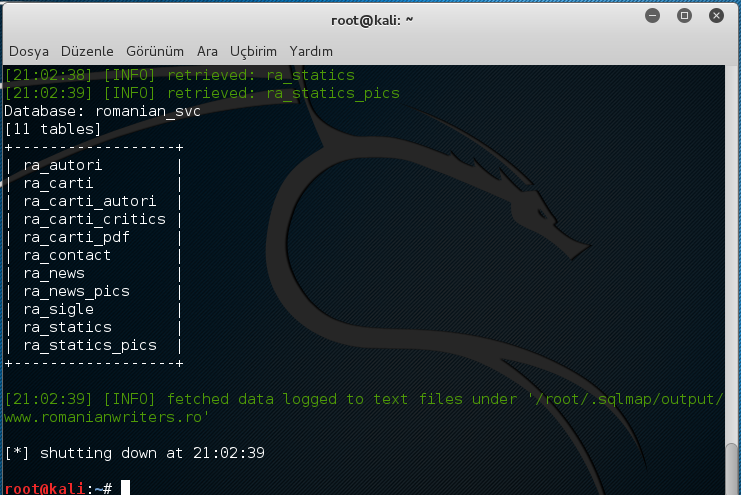Minimize the terminal window
Screen dimensions: 741x495
652,16
